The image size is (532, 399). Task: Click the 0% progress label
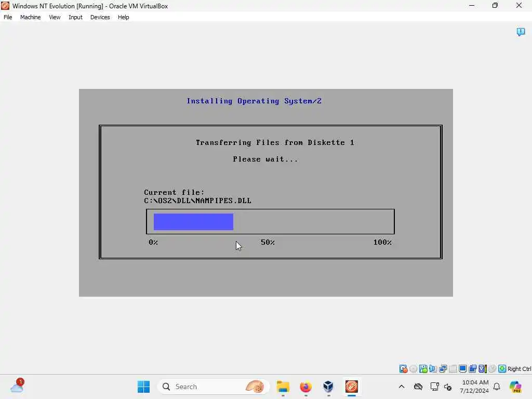pyautogui.click(x=153, y=242)
